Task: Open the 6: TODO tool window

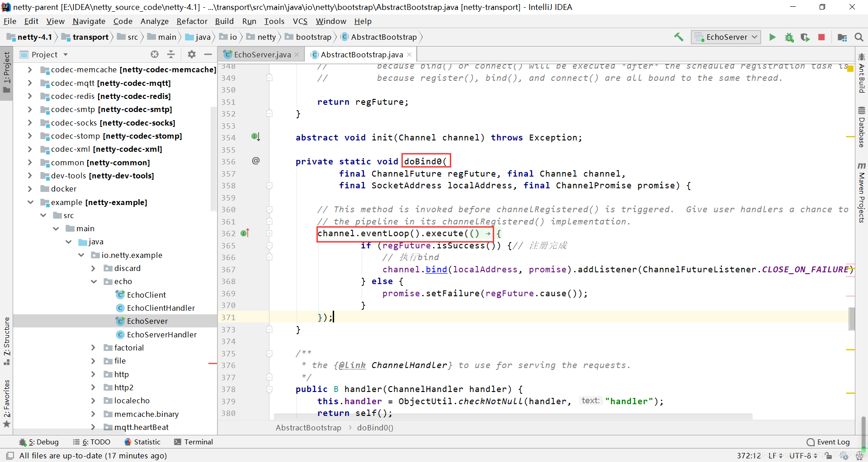Action: pos(92,442)
